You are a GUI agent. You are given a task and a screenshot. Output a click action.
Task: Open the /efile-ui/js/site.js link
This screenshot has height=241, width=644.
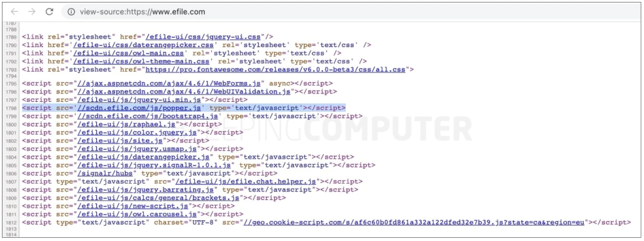120,141
